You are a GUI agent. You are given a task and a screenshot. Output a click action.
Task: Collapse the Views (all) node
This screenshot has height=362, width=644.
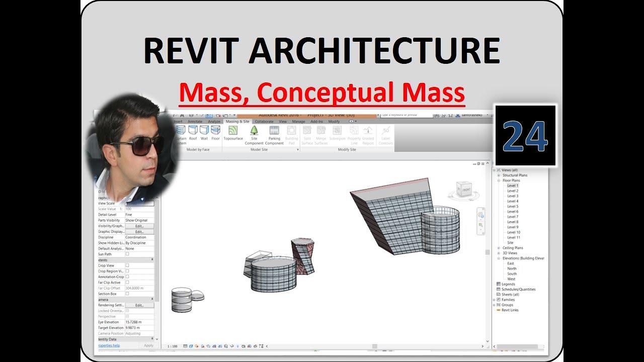(x=494, y=170)
